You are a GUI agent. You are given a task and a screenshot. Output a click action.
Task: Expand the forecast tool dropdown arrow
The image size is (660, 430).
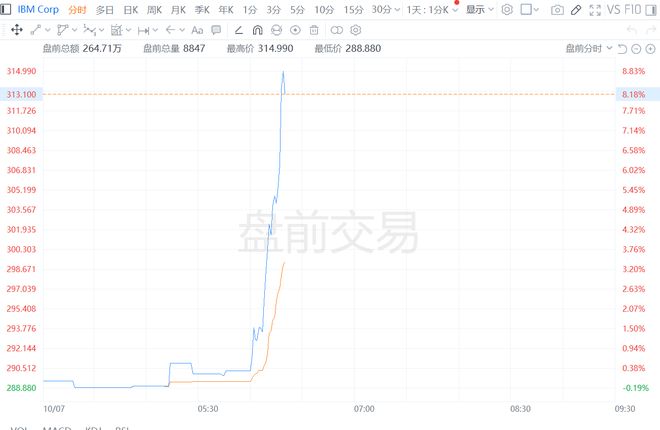coord(128,30)
